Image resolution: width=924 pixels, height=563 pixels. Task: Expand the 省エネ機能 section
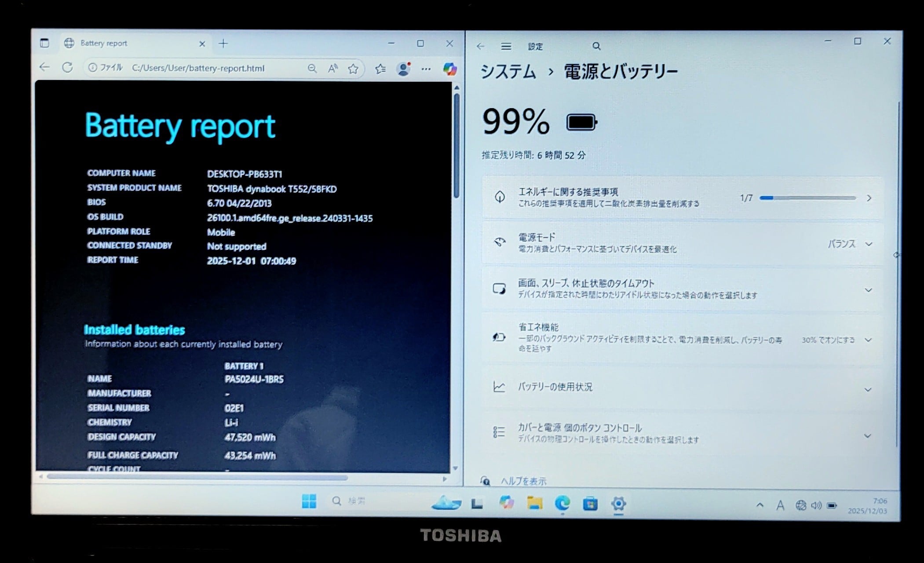click(868, 340)
